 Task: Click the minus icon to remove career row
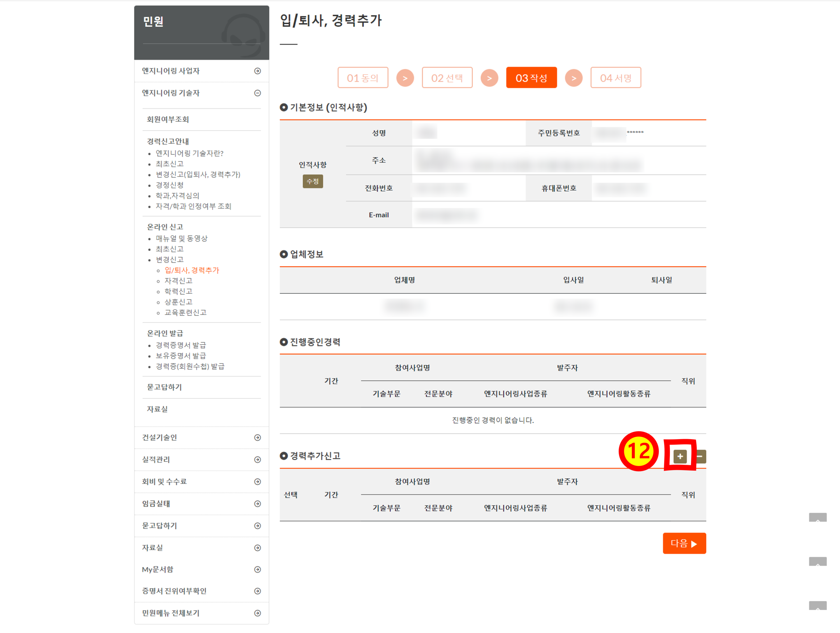click(x=701, y=456)
